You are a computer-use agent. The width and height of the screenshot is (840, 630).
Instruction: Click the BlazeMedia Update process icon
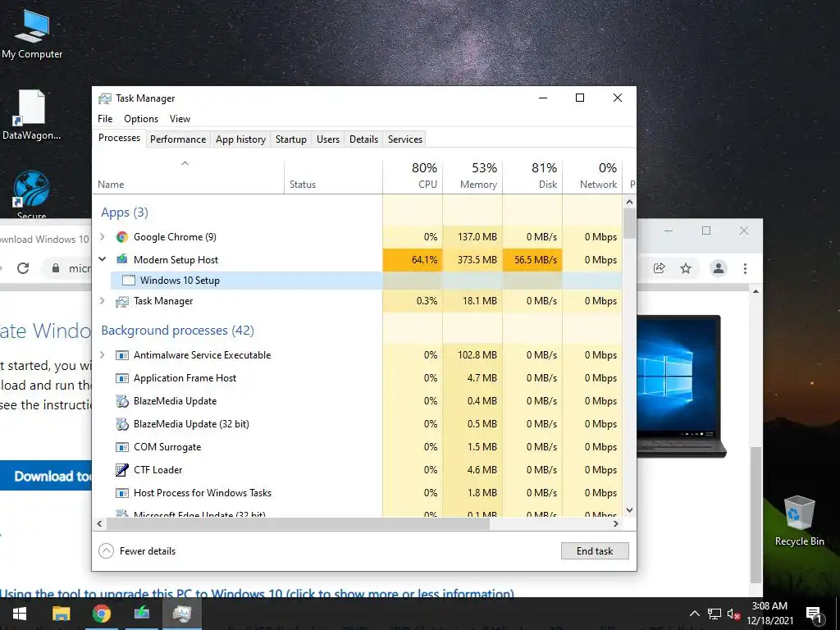122,400
